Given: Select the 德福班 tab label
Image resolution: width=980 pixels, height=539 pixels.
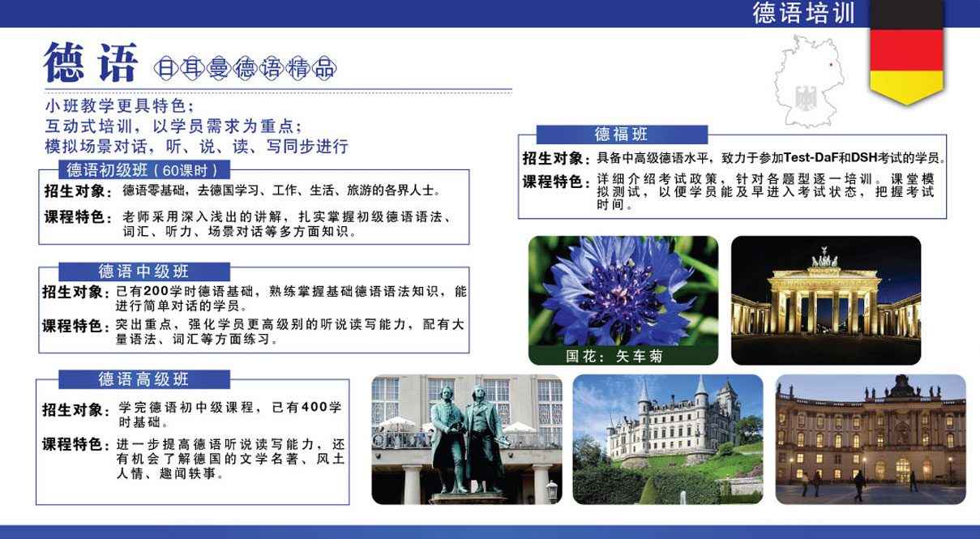Looking at the screenshot, I should pos(621,134).
